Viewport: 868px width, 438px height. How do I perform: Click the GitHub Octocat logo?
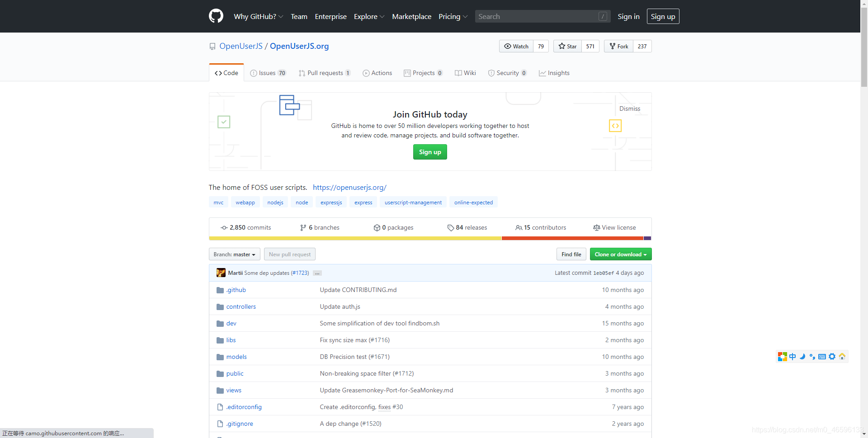[216, 16]
